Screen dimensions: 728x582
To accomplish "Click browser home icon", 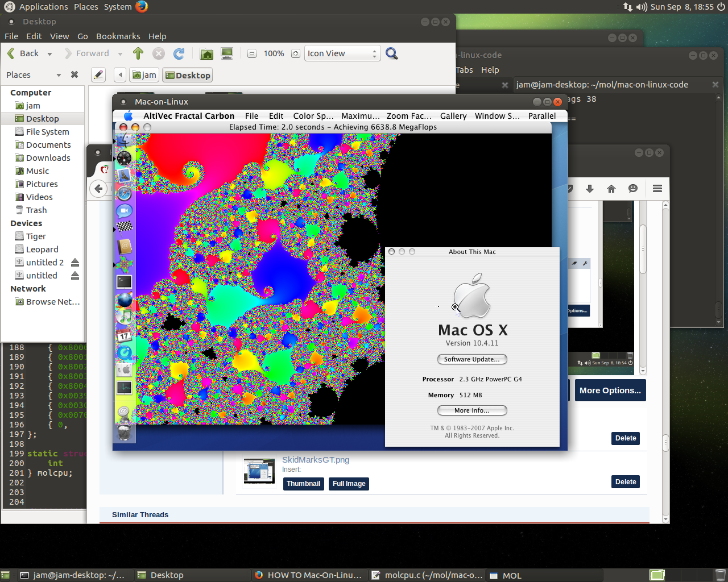I will pyautogui.click(x=611, y=189).
